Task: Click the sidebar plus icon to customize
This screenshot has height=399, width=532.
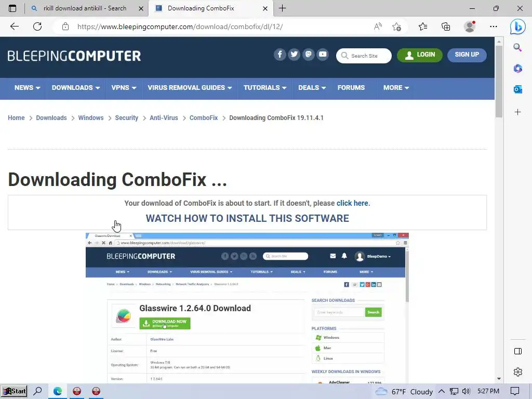Action: tap(518, 112)
